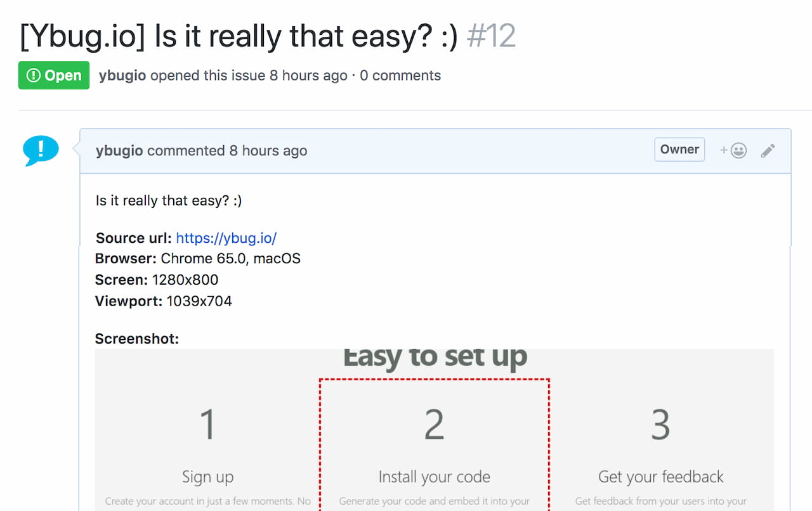The image size is (812, 511).
Task: Click the plus sign beside the reaction smiley
Action: [x=724, y=150]
